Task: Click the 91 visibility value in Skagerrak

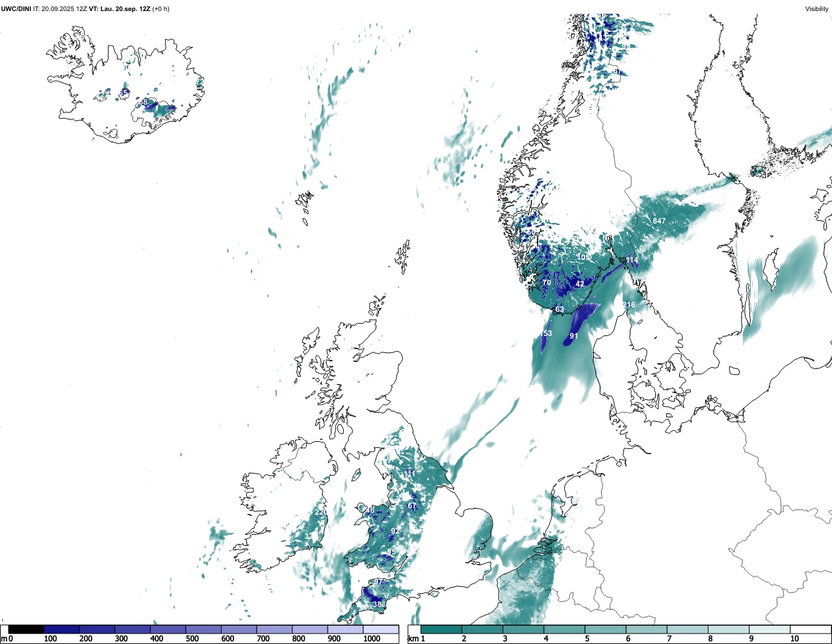Action: (x=574, y=336)
